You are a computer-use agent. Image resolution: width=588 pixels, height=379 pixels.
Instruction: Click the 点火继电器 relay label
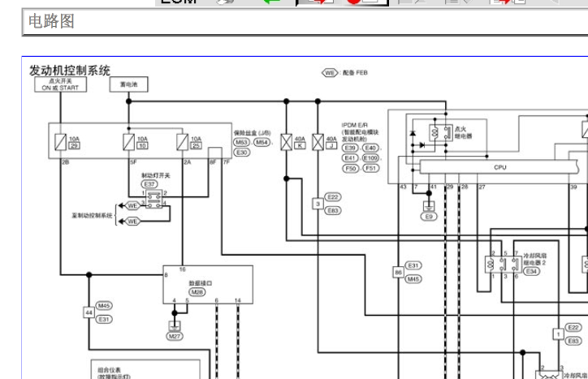(463, 132)
